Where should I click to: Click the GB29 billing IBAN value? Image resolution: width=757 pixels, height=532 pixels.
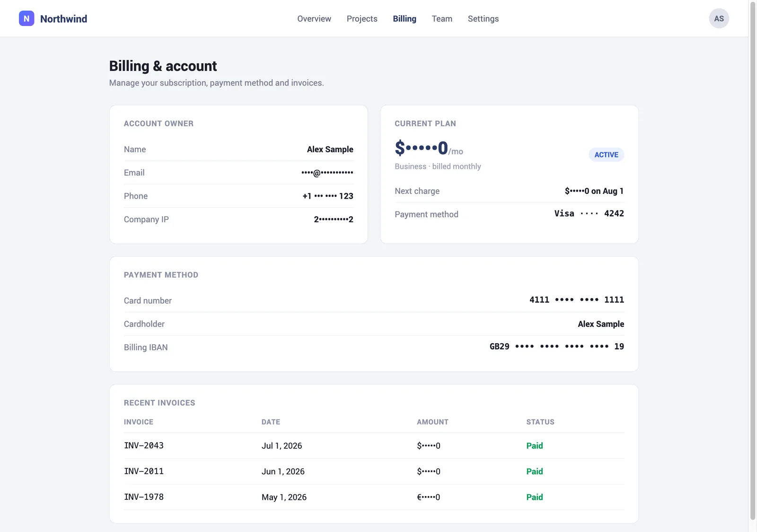(x=556, y=347)
